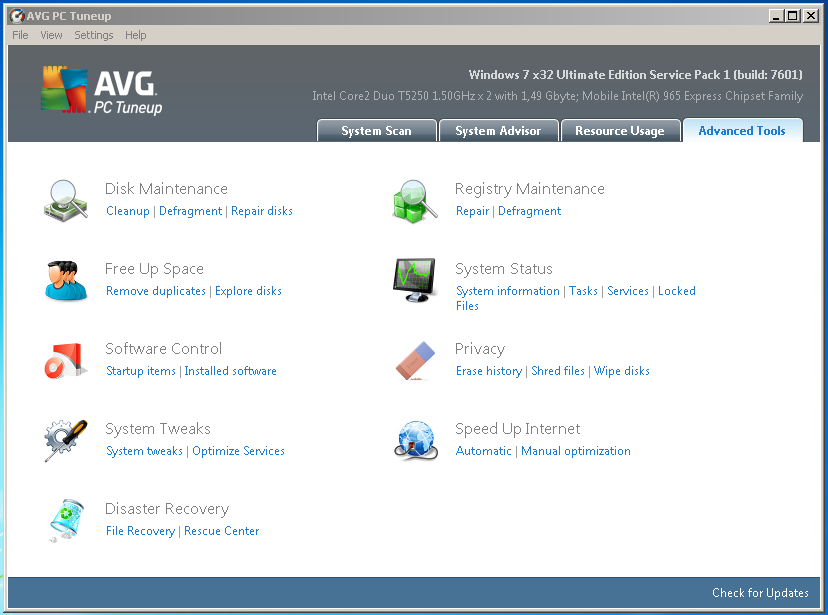Launch the Repair disks tool

click(x=262, y=211)
